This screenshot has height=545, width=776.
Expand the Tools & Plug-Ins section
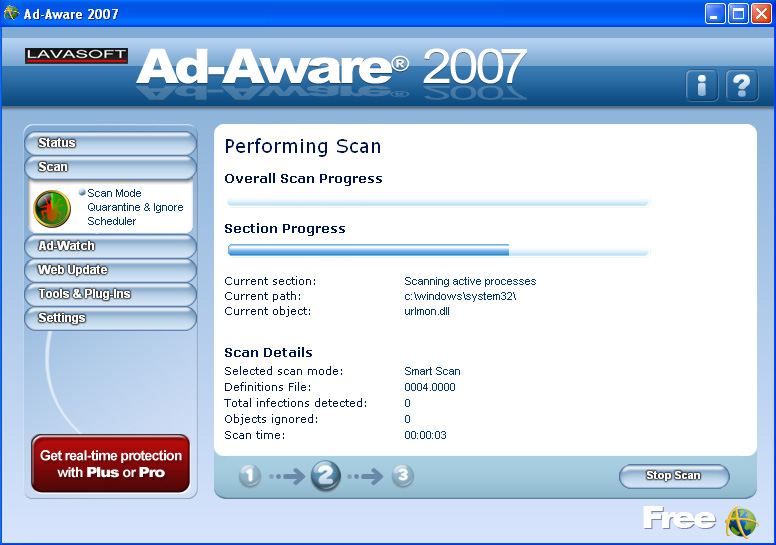point(110,294)
